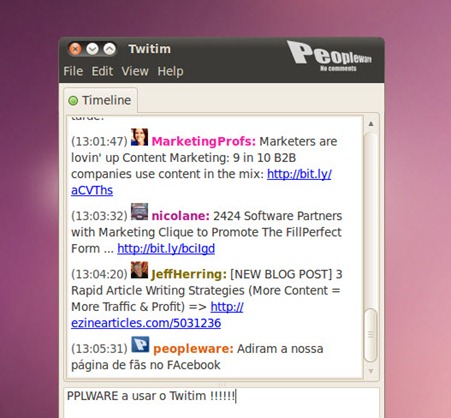Click the scroll up arrow in the timeline
The image size is (451, 418).
tap(371, 124)
